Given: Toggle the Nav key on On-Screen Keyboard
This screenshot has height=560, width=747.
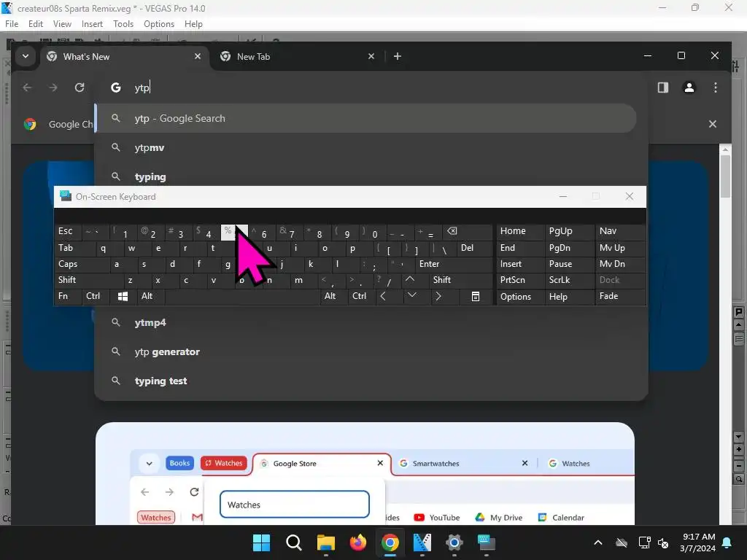Looking at the screenshot, I should tap(620, 231).
